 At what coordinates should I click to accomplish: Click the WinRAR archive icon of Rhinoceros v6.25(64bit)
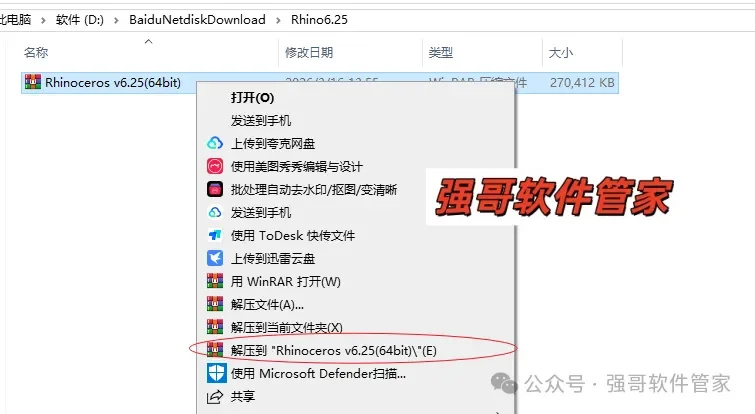tap(33, 82)
